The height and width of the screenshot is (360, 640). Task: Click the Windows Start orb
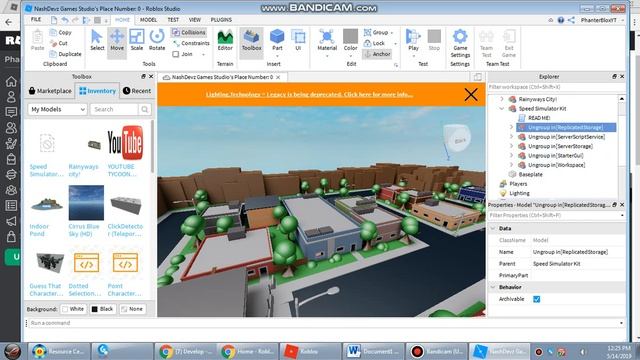point(12,351)
